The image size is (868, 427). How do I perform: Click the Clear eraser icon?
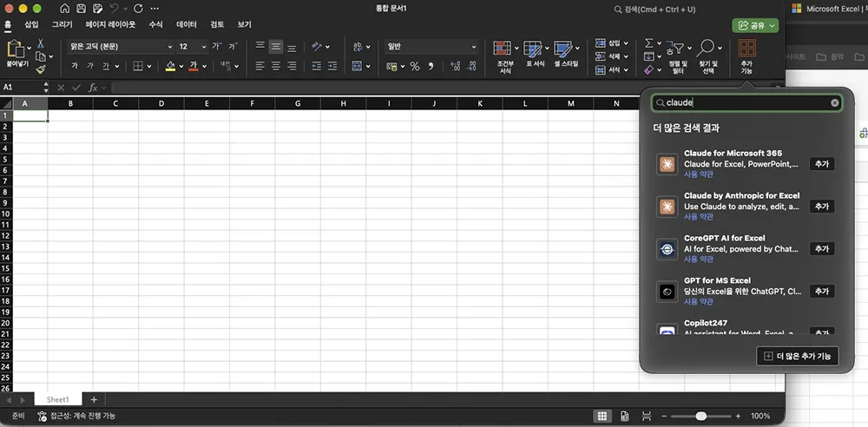pos(649,69)
